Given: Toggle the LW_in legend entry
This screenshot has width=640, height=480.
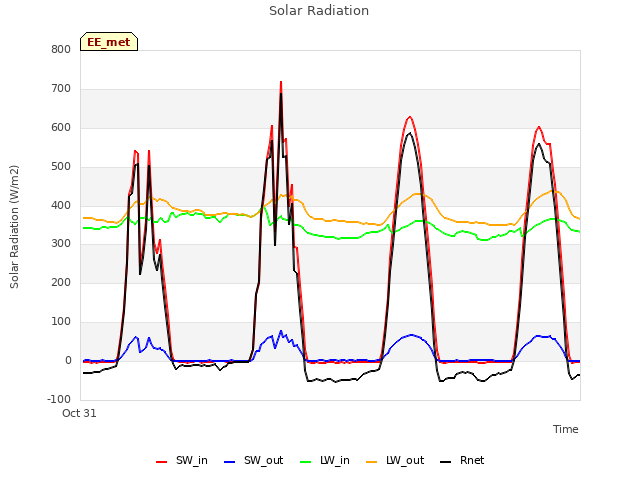Looking at the screenshot, I should [325, 460].
